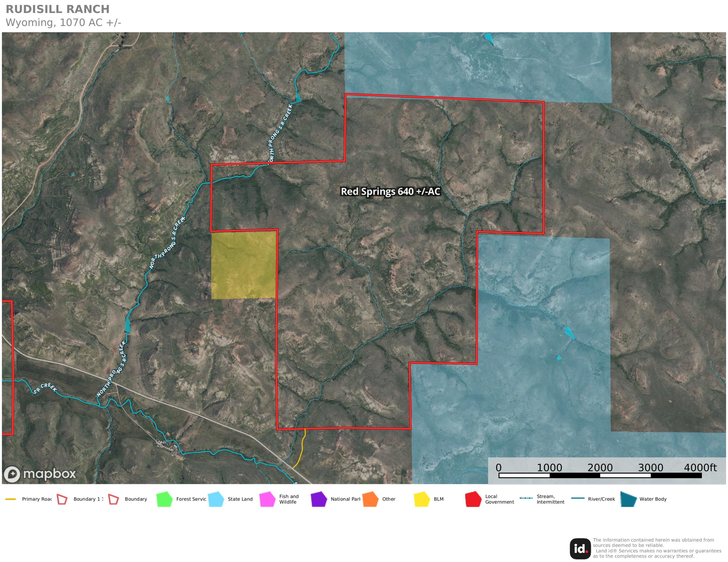Click the Water Body legend label
Screen dimensions: 728x562
tap(653, 499)
